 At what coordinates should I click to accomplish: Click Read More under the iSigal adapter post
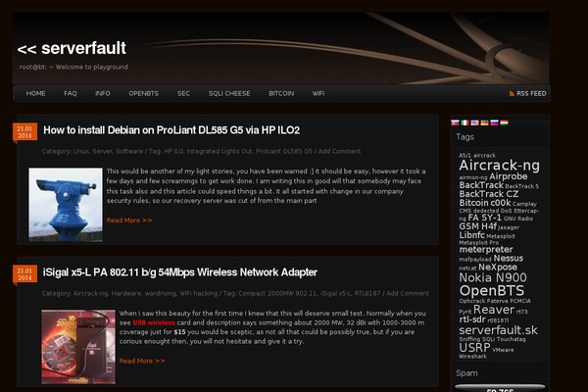142,361
